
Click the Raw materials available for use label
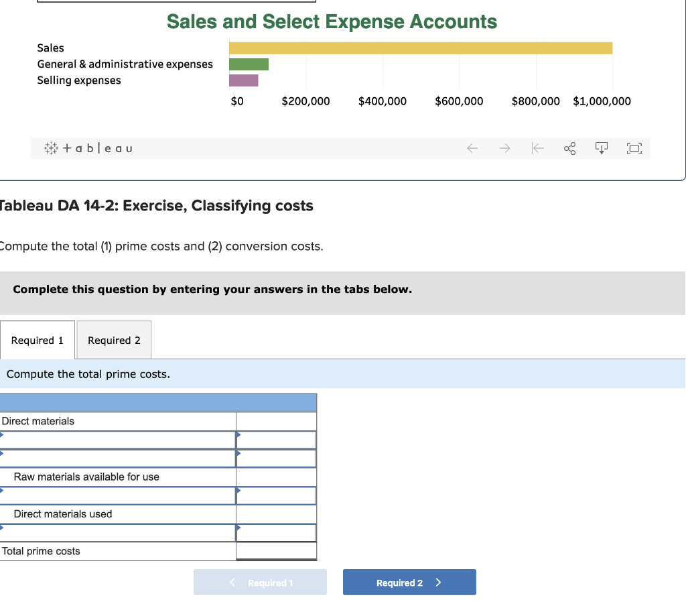click(86, 477)
